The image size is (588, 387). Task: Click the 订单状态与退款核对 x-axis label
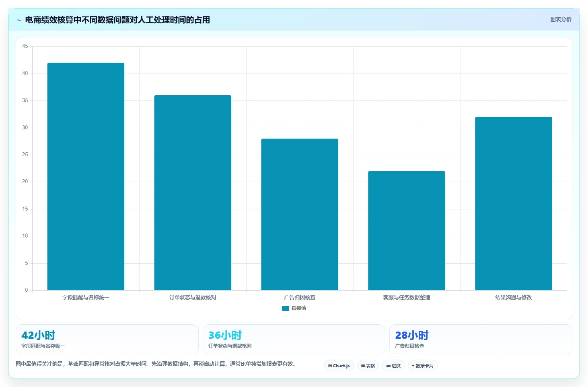click(193, 297)
